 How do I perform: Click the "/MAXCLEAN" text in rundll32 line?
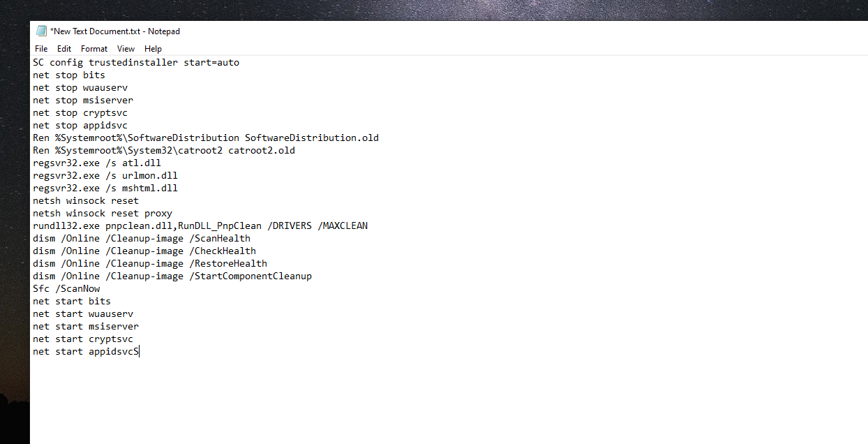coord(345,226)
